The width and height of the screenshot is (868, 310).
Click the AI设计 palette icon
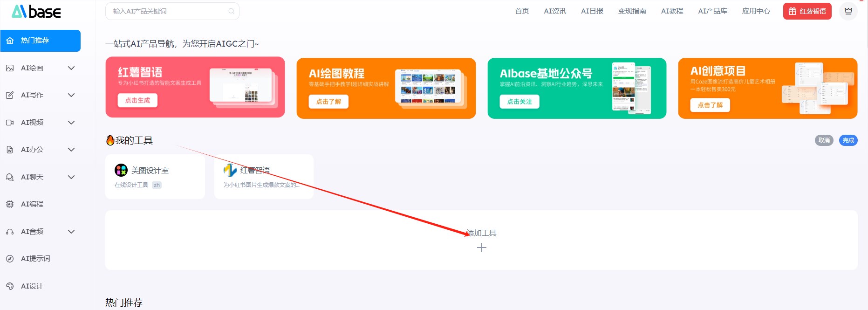[x=10, y=286]
